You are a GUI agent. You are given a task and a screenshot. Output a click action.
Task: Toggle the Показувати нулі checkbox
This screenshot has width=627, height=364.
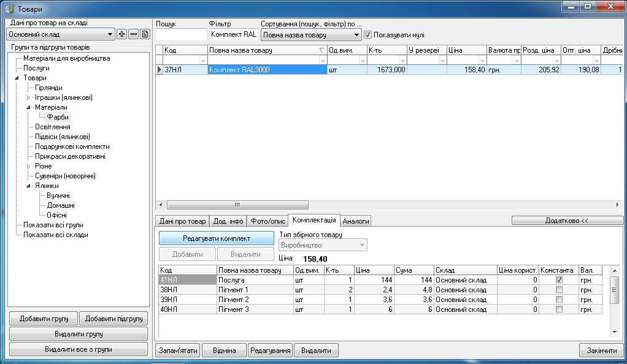point(368,35)
